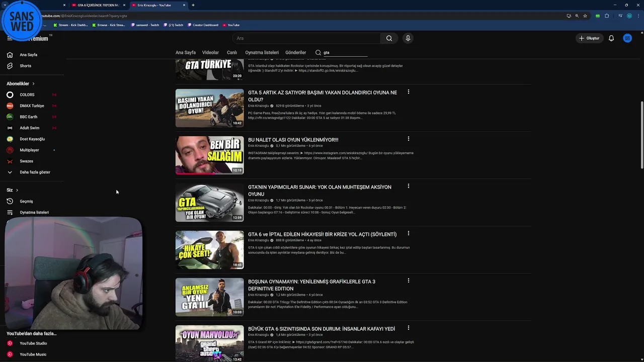
Task: Open the Dost Kayaoğlu subscription
Action: pyautogui.click(x=32, y=139)
